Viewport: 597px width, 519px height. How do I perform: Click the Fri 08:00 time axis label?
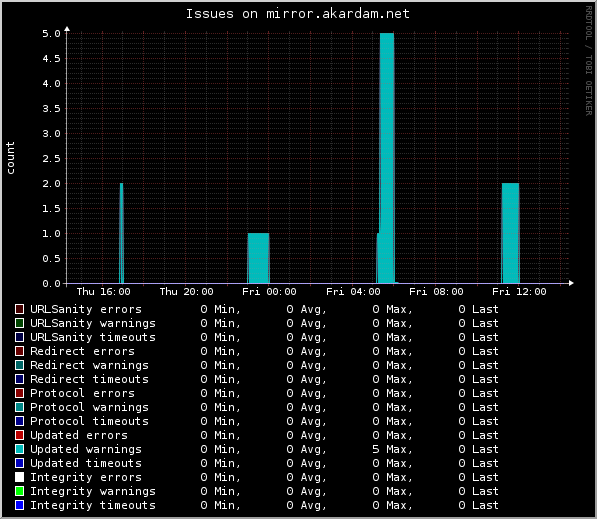[x=436, y=292]
